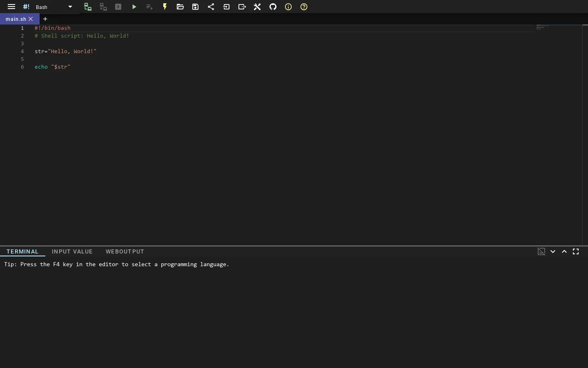The width and height of the screenshot is (588, 368).
Task: Click the grayed terminal prompt icon
Action: coord(119,7)
